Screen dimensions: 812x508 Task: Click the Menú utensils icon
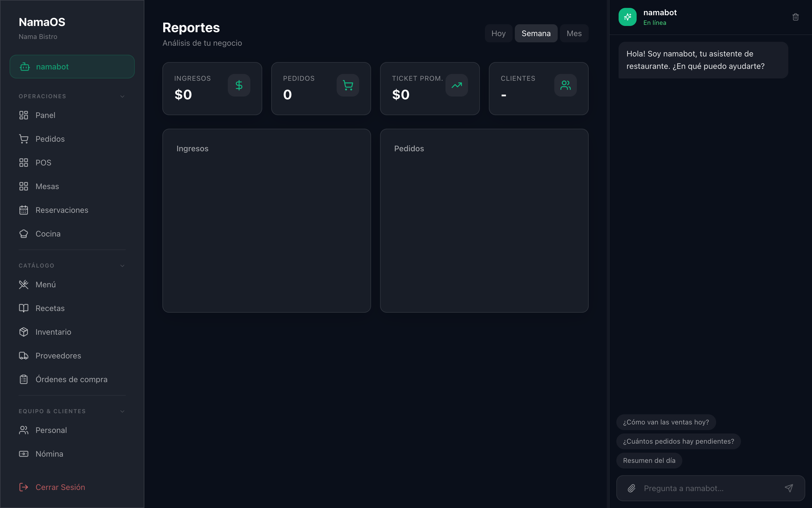[23, 284]
